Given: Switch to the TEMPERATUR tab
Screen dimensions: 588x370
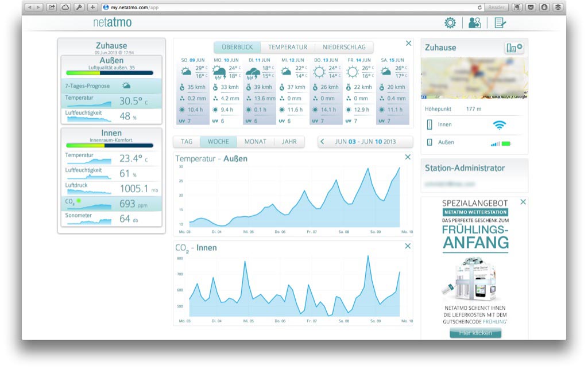Looking at the screenshot, I should (288, 47).
